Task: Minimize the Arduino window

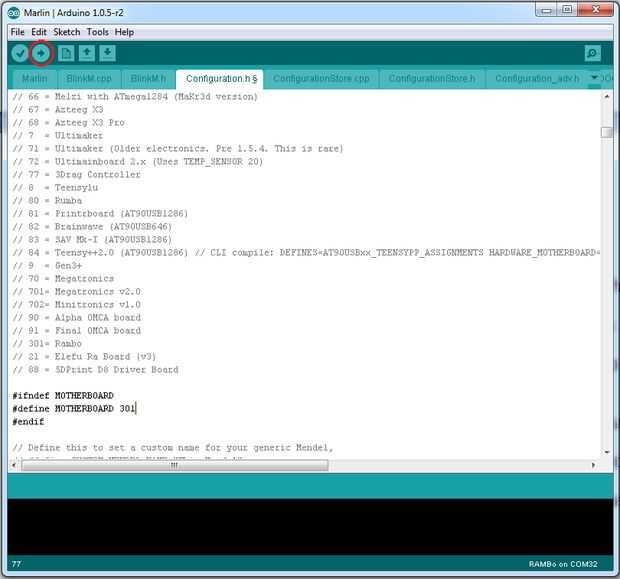Action: coord(546,10)
